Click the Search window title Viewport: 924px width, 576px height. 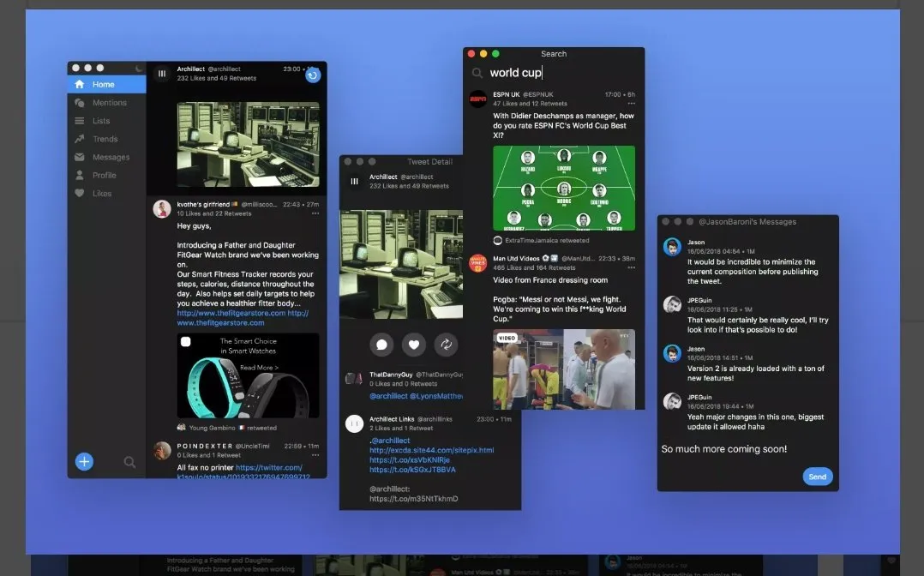click(554, 54)
